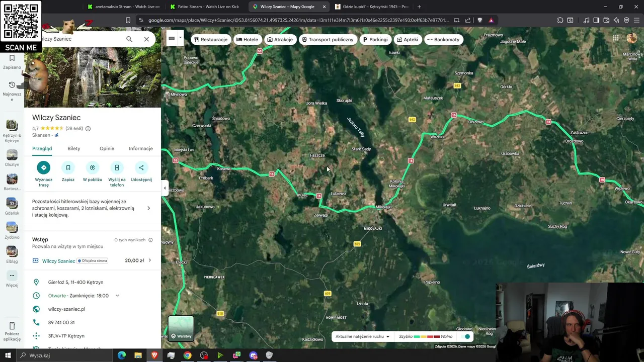
Task: Open the Windows Start menu
Action: (x=8, y=355)
